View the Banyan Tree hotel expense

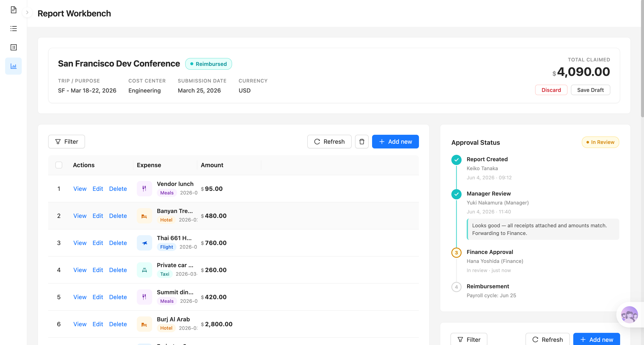point(80,216)
